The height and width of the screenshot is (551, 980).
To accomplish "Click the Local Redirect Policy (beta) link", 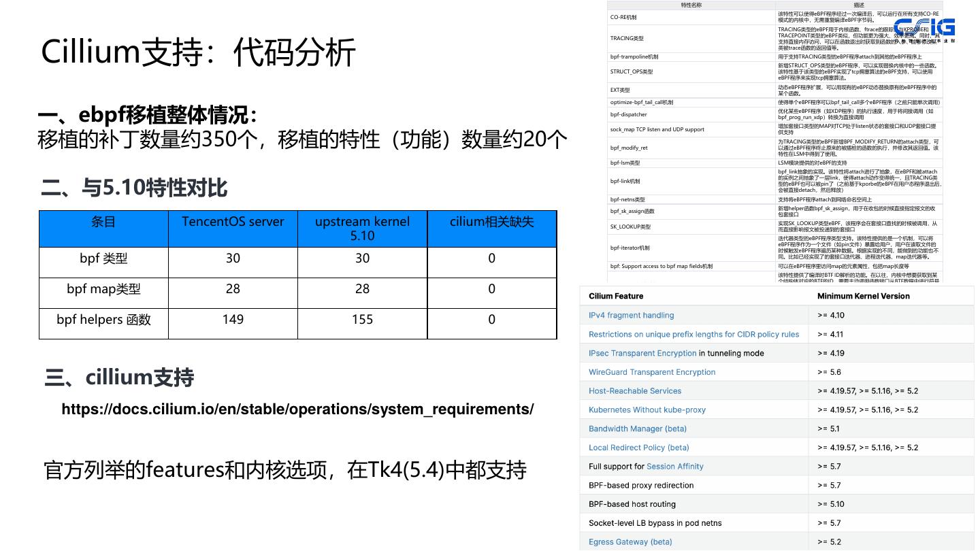I will click(639, 448).
